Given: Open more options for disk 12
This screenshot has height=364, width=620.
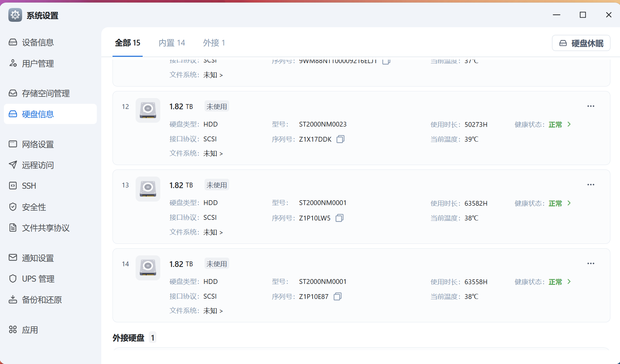Looking at the screenshot, I should click(x=591, y=106).
